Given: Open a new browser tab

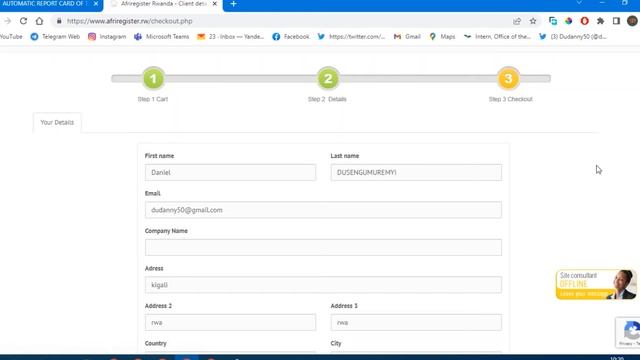Looking at the screenshot, I should (x=233, y=4).
